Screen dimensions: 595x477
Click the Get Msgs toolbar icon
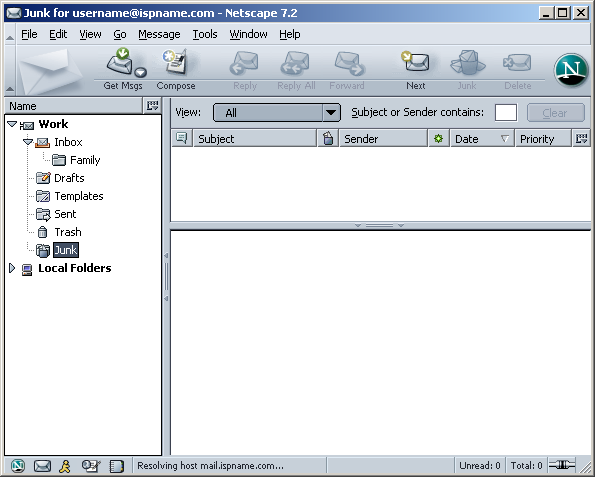(x=120, y=62)
